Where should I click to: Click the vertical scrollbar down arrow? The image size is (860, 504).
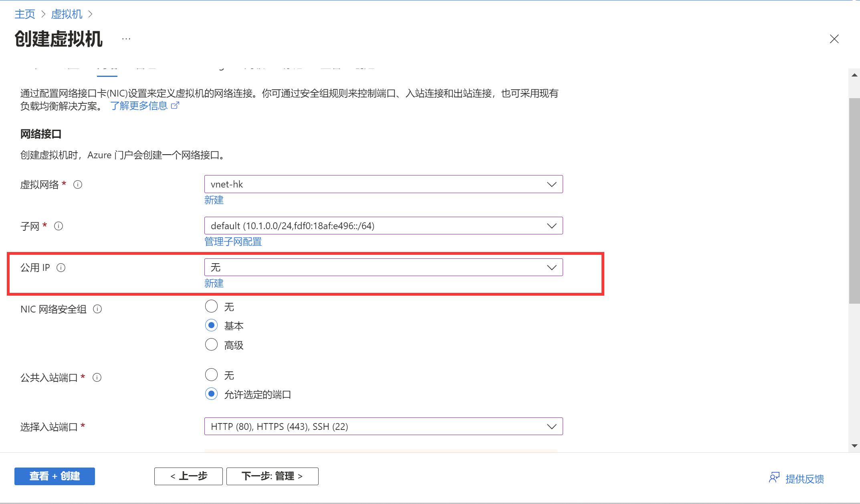tap(854, 446)
